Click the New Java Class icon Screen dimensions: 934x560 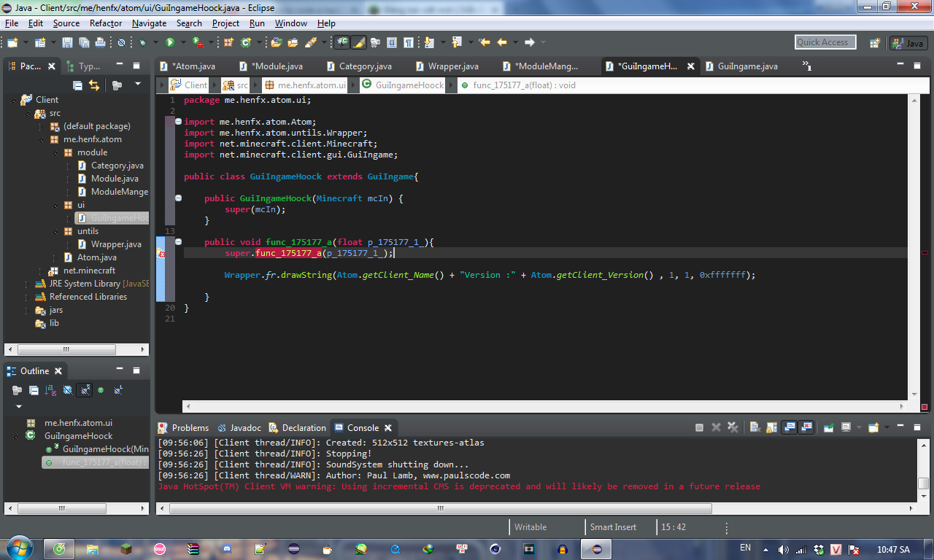(247, 42)
